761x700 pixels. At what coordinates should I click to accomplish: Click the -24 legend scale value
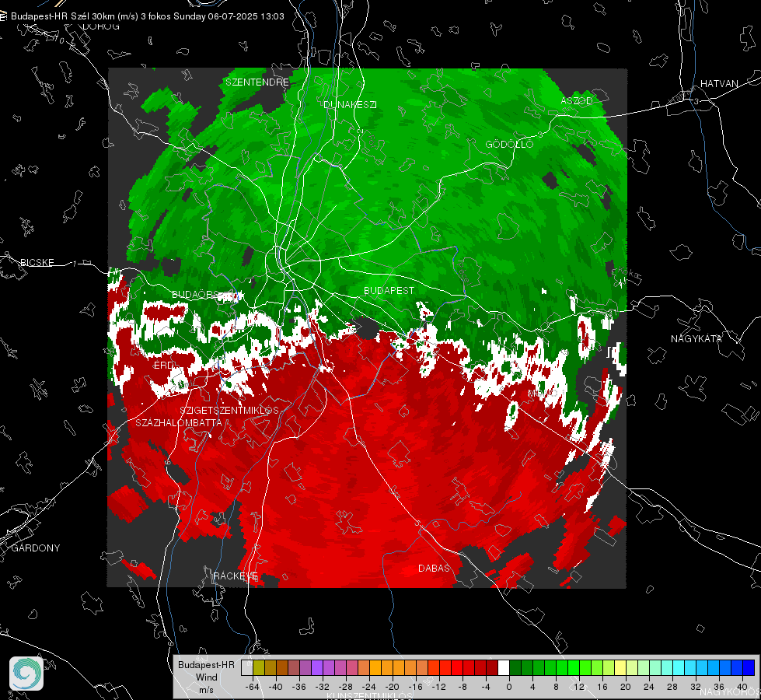[x=369, y=687]
